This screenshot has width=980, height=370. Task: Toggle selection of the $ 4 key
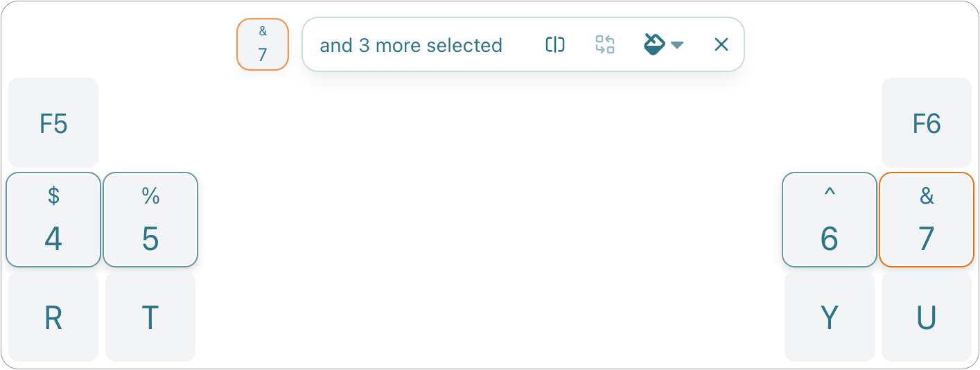tap(53, 220)
